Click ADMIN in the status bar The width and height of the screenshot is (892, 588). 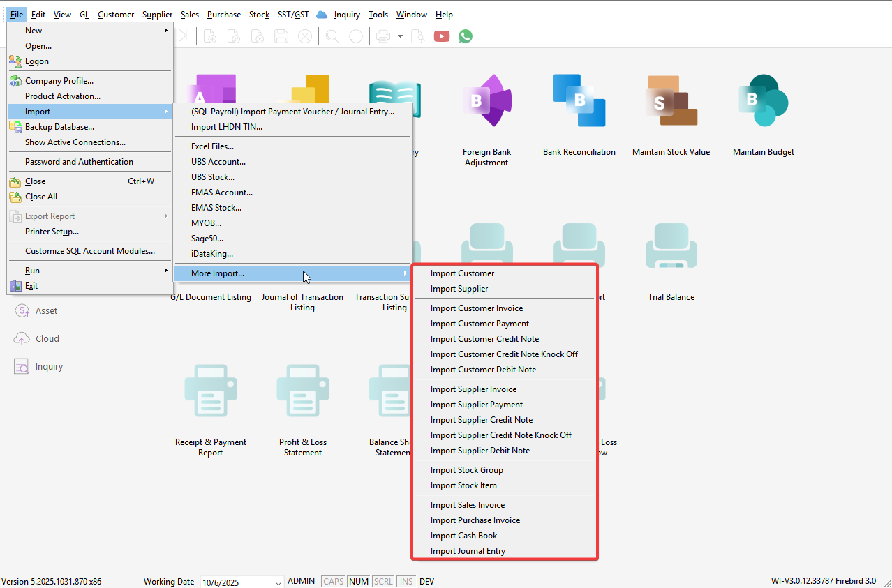pyautogui.click(x=302, y=581)
